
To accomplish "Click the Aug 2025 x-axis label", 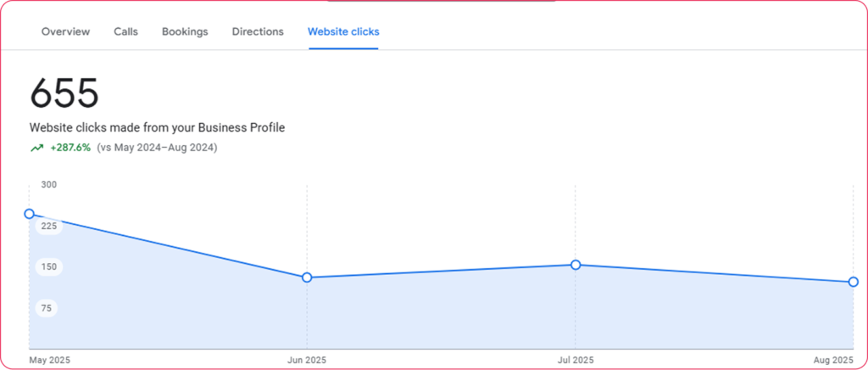I will pos(832,360).
